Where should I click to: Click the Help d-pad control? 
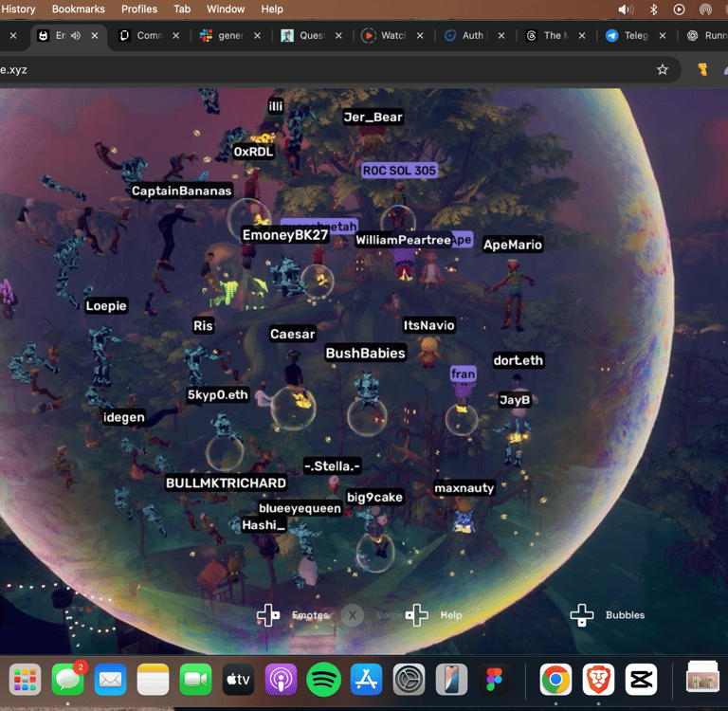tap(416, 615)
